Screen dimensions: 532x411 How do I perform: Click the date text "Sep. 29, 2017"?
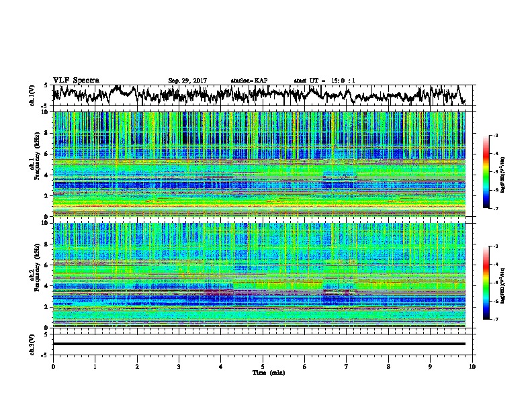pyautogui.click(x=187, y=81)
